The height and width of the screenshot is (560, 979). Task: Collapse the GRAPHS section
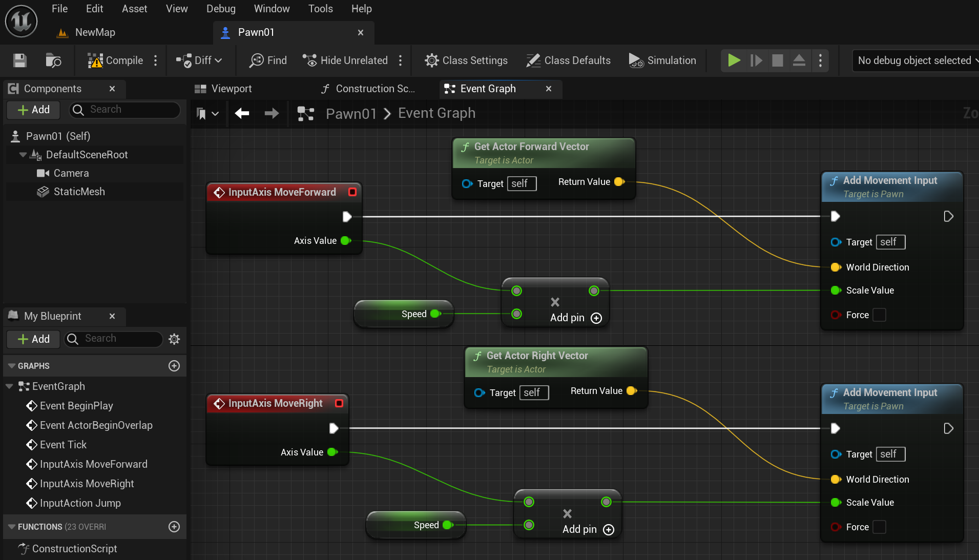coord(12,366)
